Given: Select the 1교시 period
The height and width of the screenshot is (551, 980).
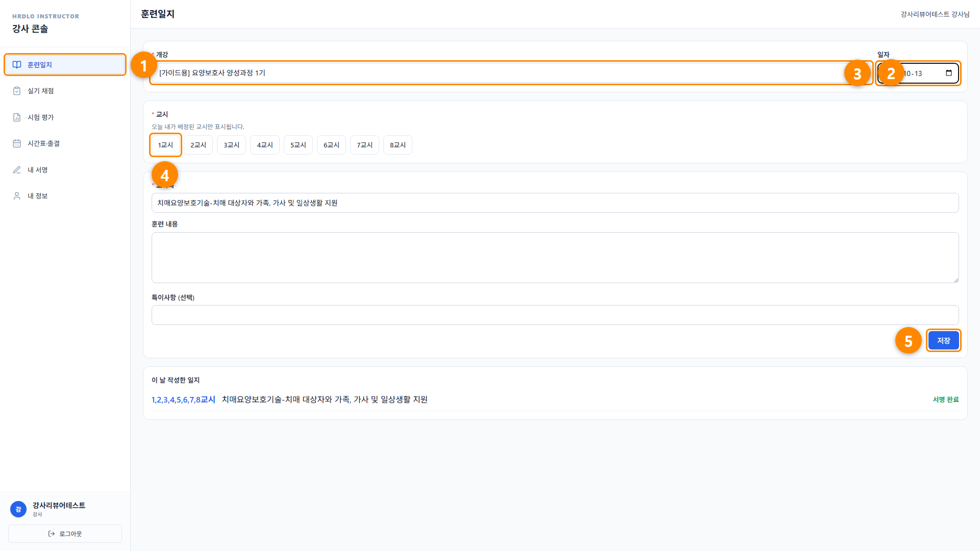Looking at the screenshot, I should (165, 145).
